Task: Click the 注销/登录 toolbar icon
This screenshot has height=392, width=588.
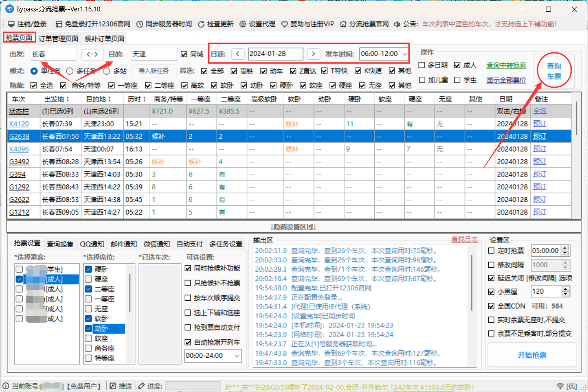Action: click(x=11, y=24)
